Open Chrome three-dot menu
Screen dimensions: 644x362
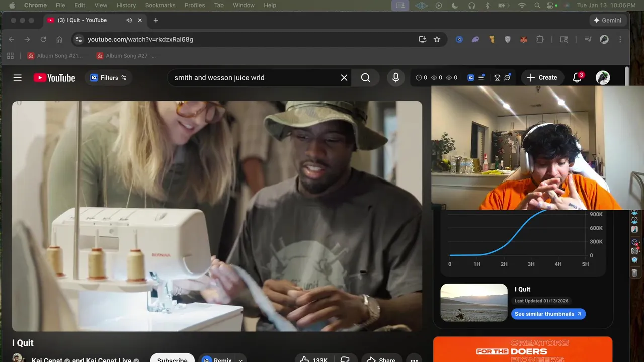[620, 39]
